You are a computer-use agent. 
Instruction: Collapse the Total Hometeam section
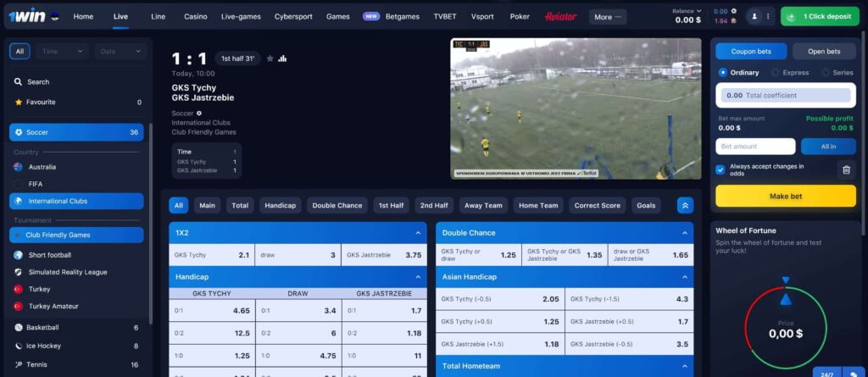pyautogui.click(x=685, y=366)
